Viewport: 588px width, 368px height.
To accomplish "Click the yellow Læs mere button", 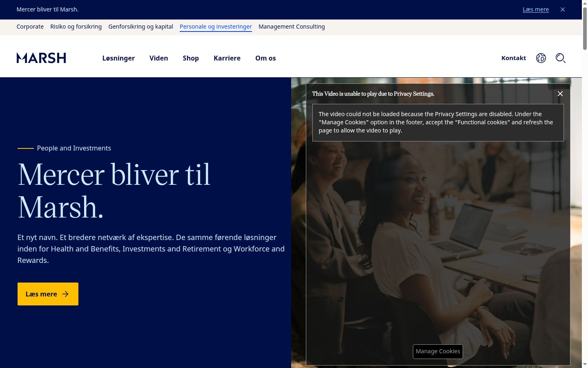I will (x=48, y=294).
